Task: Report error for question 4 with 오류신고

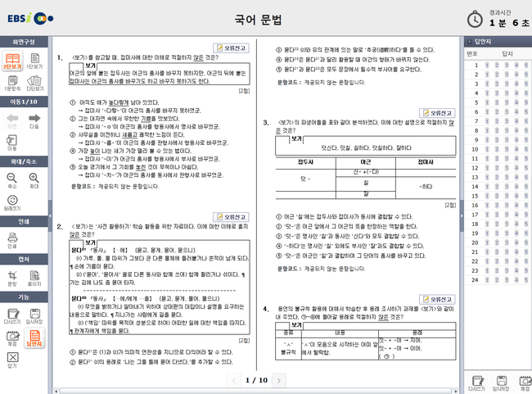Action: click(437, 299)
